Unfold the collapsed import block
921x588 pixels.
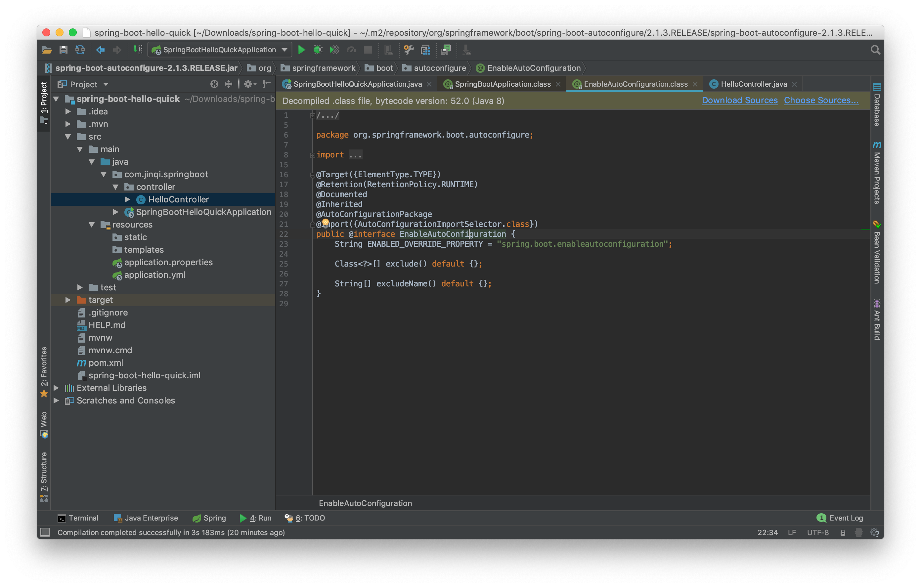[x=312, y=155]
